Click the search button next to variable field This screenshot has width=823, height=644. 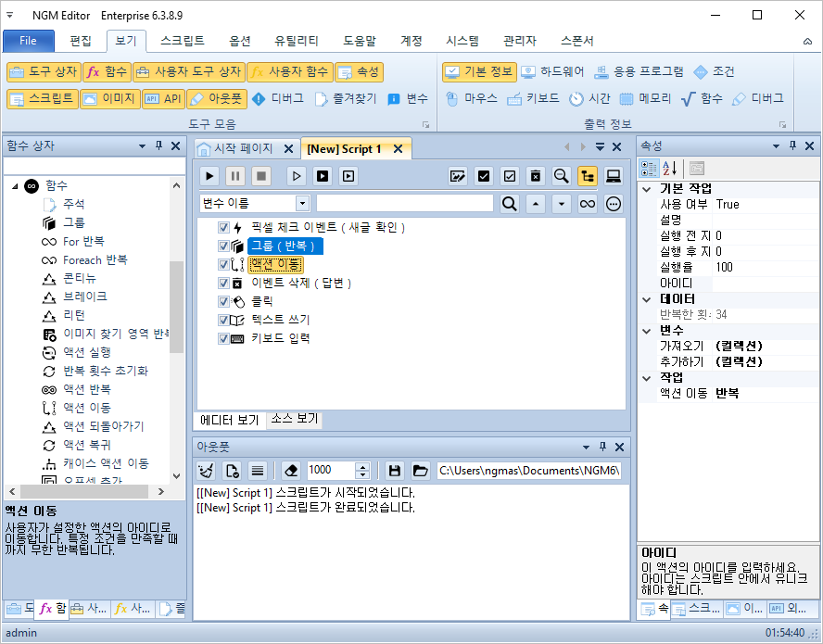[x=509, y=203]
